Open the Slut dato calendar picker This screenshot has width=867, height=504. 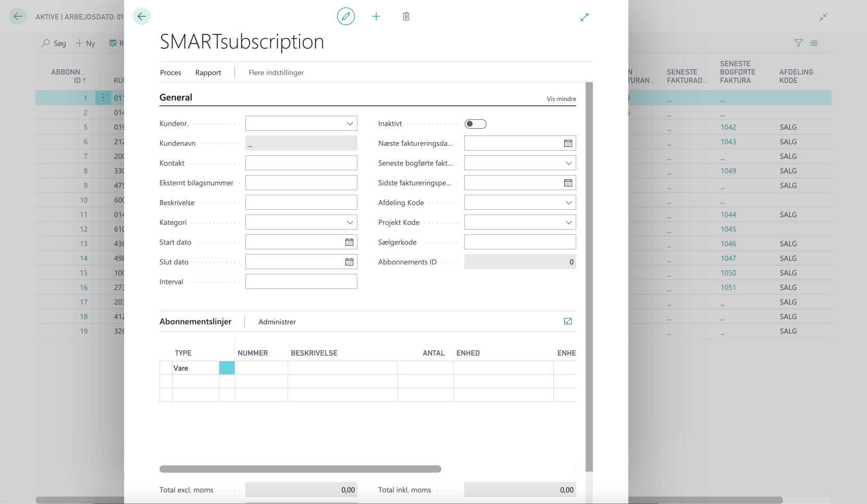point(349,262)
